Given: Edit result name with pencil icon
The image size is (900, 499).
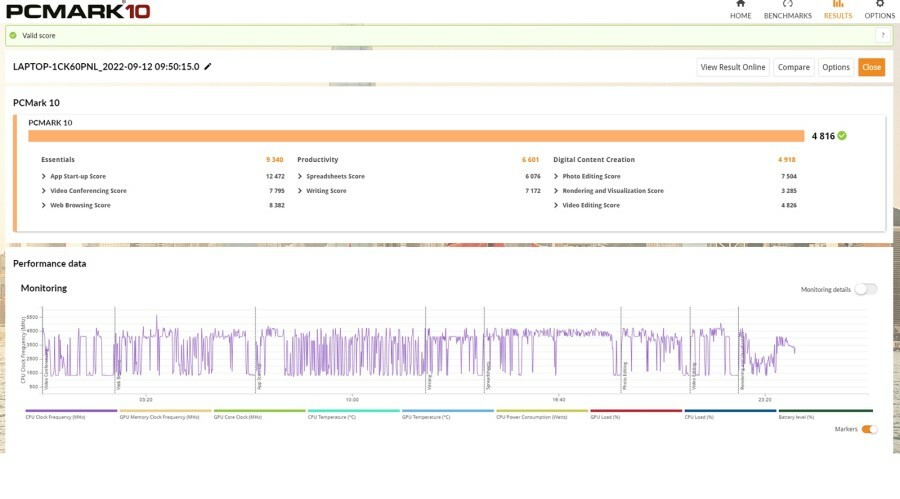Looking at the screenshot, I should 208,67.
